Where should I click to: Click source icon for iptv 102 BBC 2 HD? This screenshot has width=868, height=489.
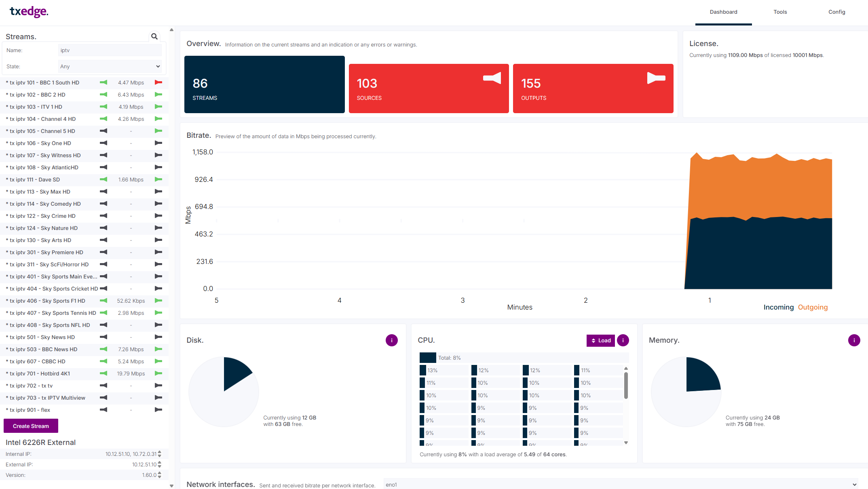(103, 95)
